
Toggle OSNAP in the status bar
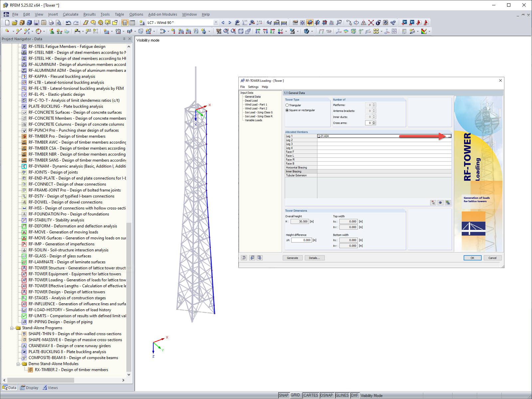(x=326, y=395)
